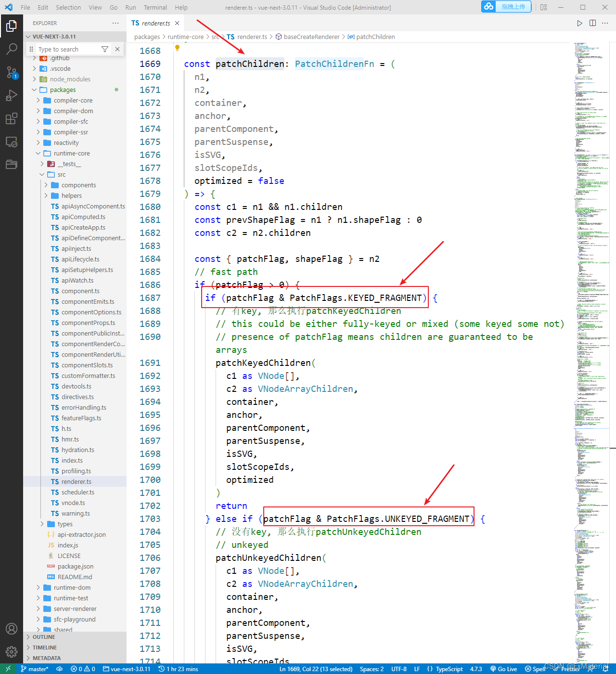Open the Run and Debug view
Screen dimensions: 616x674
pyautogui.click(x=12, y=95)
